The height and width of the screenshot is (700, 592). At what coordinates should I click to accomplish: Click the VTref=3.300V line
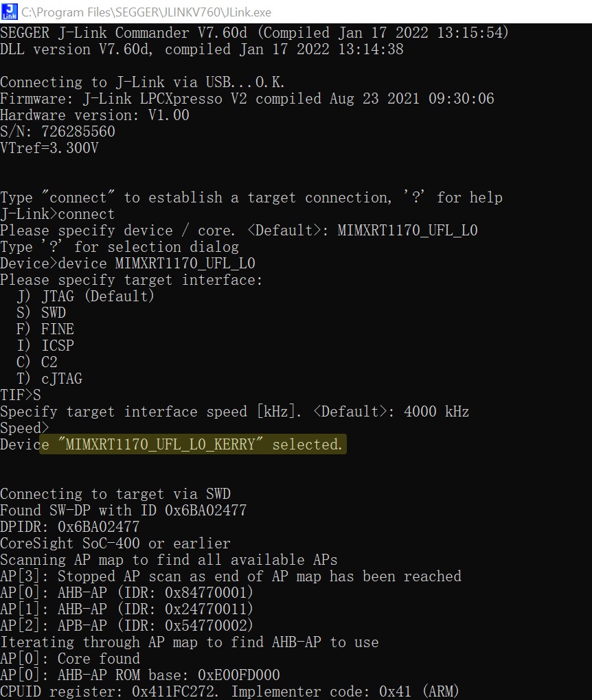[x=49, y=148]
